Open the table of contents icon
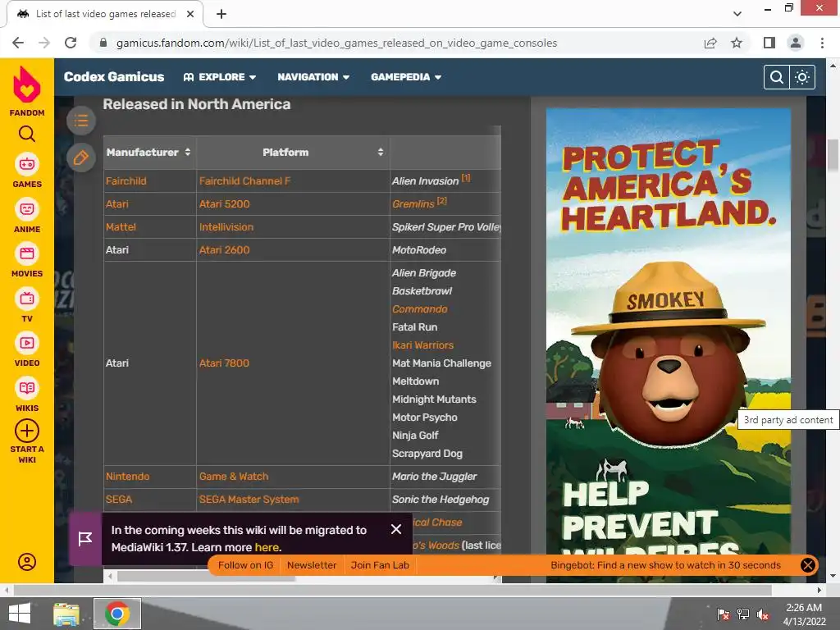Viewport: 840px width, 630px height. click(x=81, y=121)
